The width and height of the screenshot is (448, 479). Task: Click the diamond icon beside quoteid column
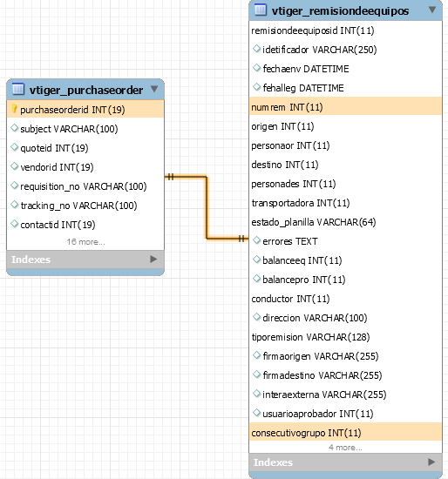pos(14,147)
